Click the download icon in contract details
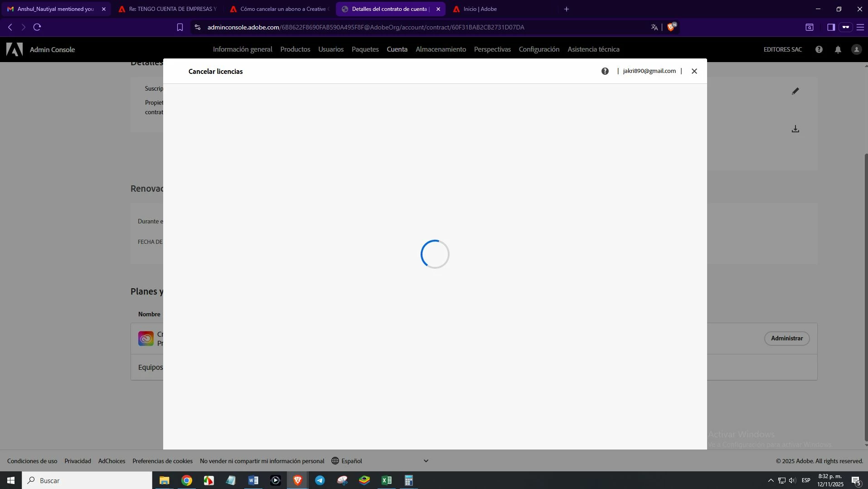This screenshot has width=868, height=489. [x=795, y=129]
